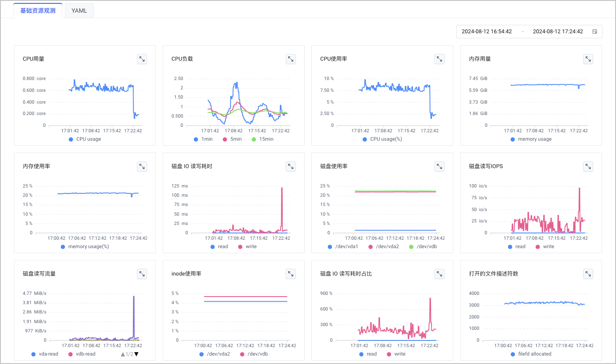
Task: Toggle memory usage(%) legend series
Action: [85, 246]
